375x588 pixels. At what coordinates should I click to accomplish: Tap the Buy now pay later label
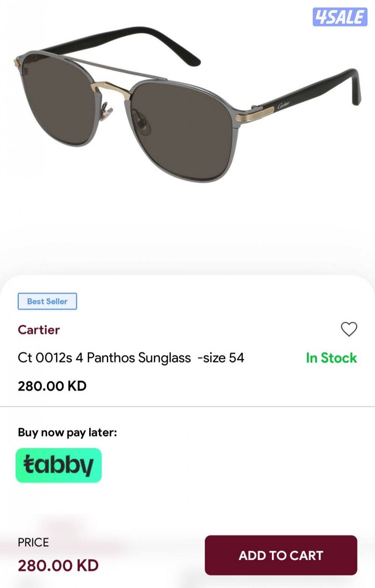click(x=67, y=432)
